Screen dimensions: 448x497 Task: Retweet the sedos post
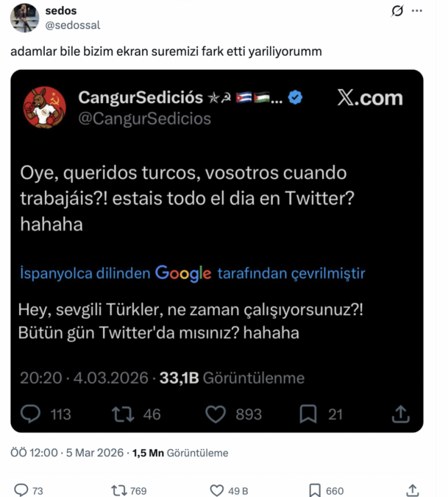click(x=118, y=490)
